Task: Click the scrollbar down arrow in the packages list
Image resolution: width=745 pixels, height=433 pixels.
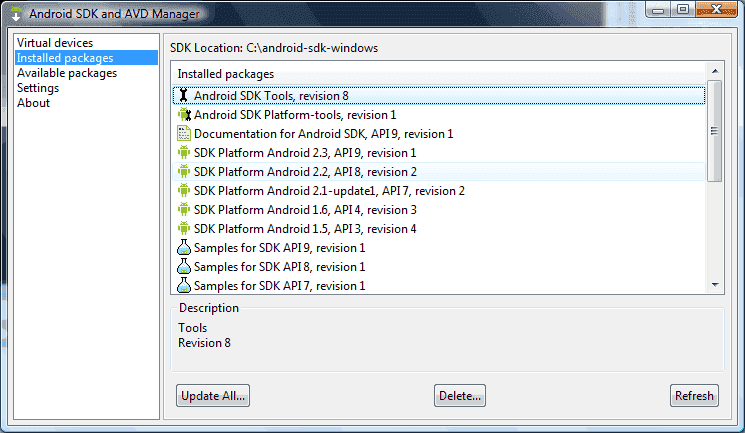Action: coord(715,285)
